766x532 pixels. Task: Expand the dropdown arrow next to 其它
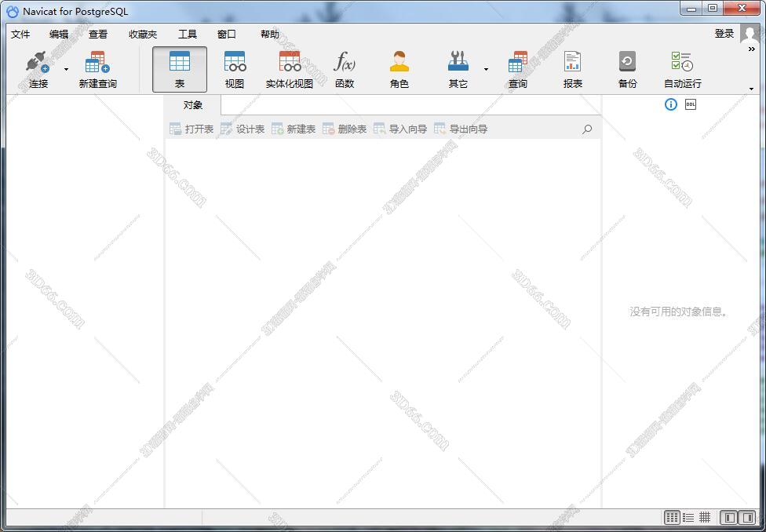click(x=486, y=69)
